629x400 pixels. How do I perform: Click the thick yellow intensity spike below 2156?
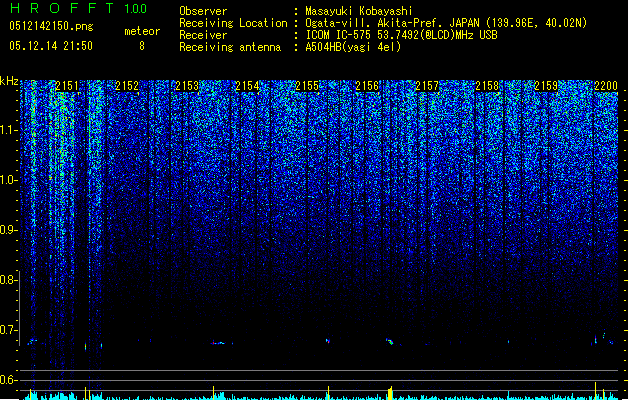click(x=390, y=393)
